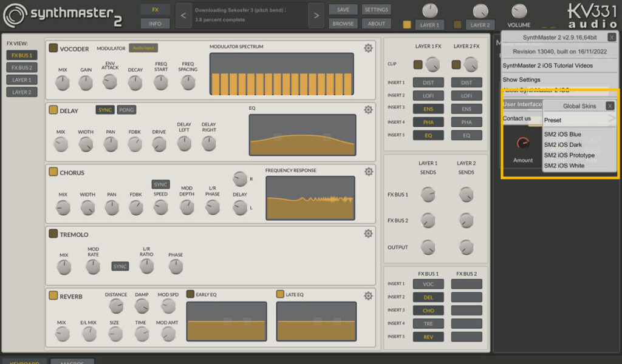Viewport: 622px width, 364px height.
Task: Adjust the red Amount knob
Action: point(522,142)
